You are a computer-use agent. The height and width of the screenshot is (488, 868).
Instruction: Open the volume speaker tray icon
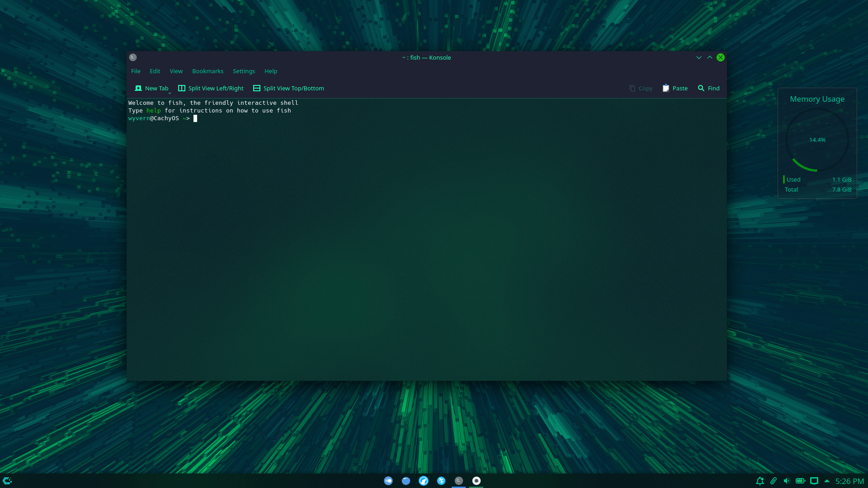click(x=787, y=481)
